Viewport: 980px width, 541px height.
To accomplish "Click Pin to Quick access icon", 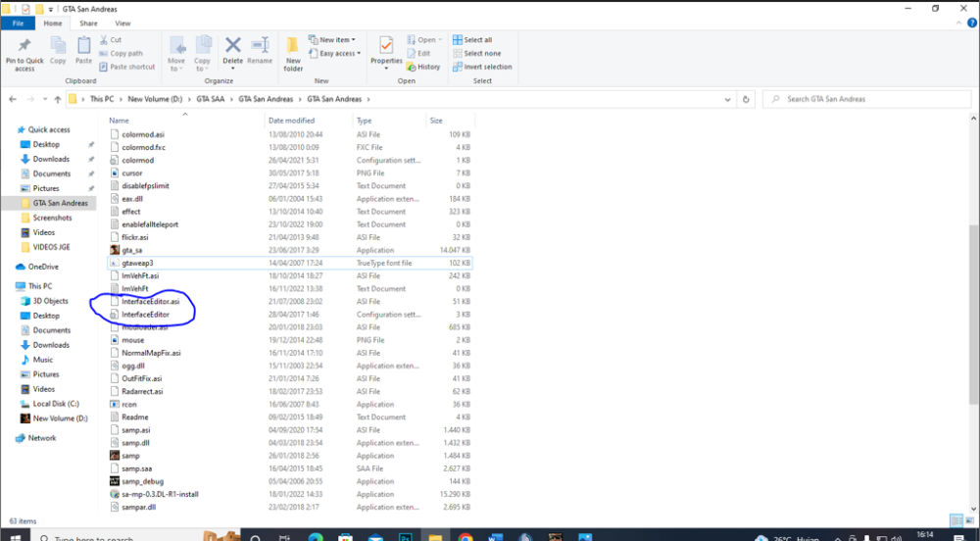I will [x=24, y=54].
